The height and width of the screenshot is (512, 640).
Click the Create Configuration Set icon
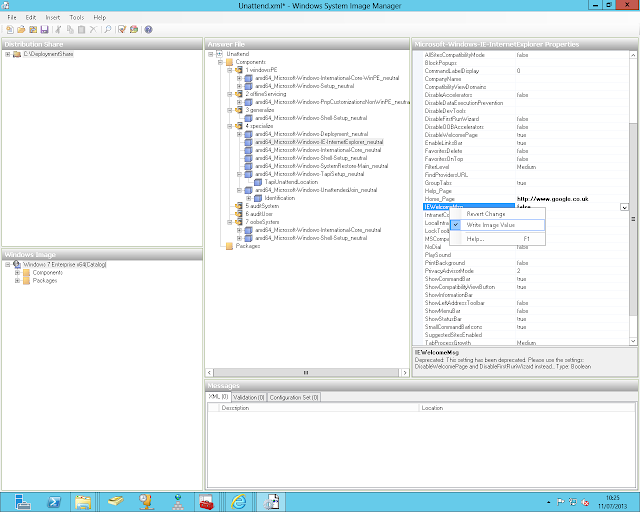(134, 29)
